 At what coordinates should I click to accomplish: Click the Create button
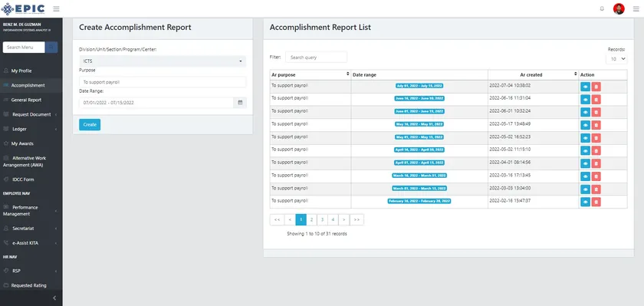point(90,124)
